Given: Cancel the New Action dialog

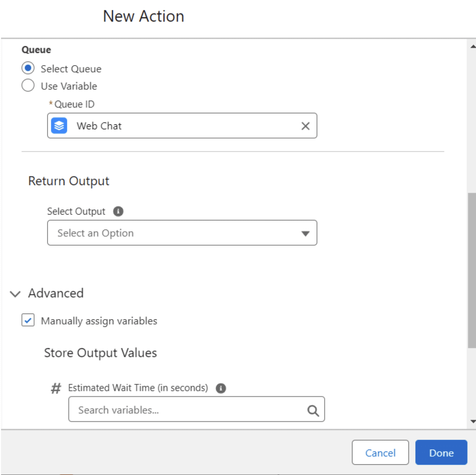Looking at the screenshot, I should pyautogui.click(x=380, y=452).
